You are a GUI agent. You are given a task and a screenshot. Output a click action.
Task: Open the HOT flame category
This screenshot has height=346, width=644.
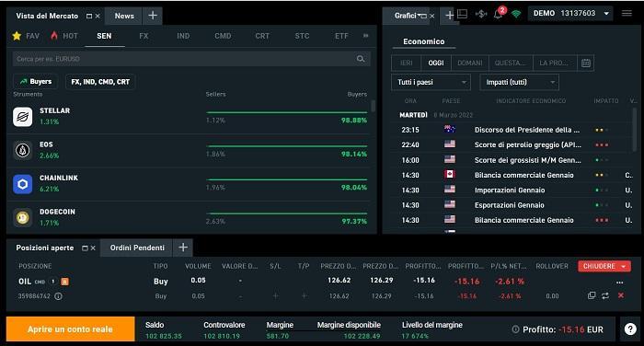click(x=63, y=36)
